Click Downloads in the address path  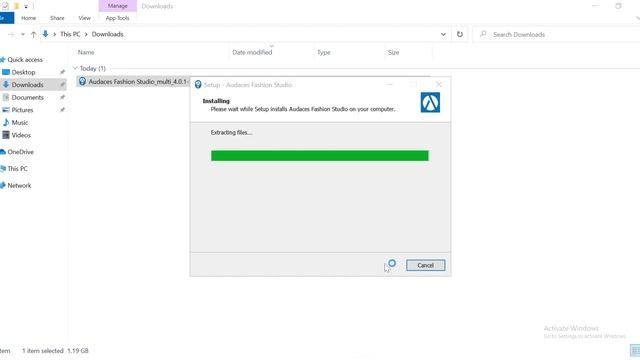click(107, 34)
